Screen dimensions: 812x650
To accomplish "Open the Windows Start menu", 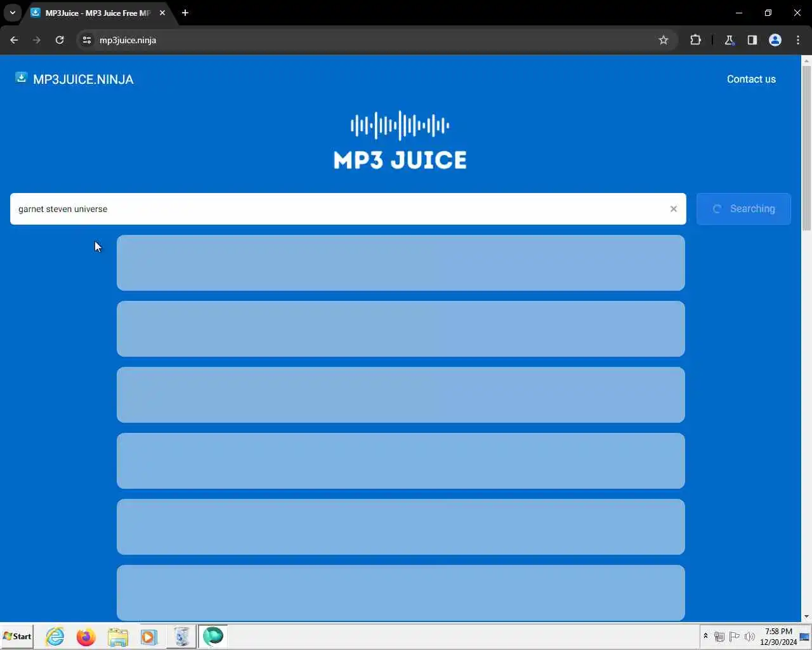I will 17,636.
